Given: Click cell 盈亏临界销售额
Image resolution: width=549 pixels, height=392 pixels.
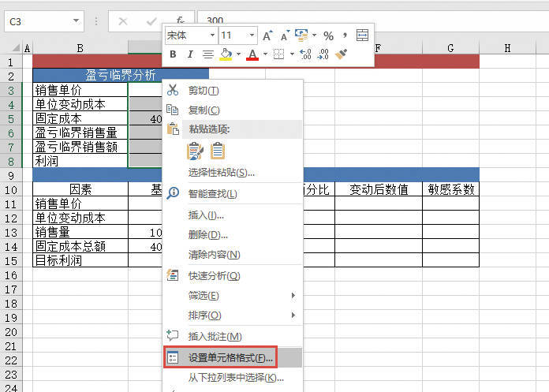Looking at the screenshot, I should (80, 147).
